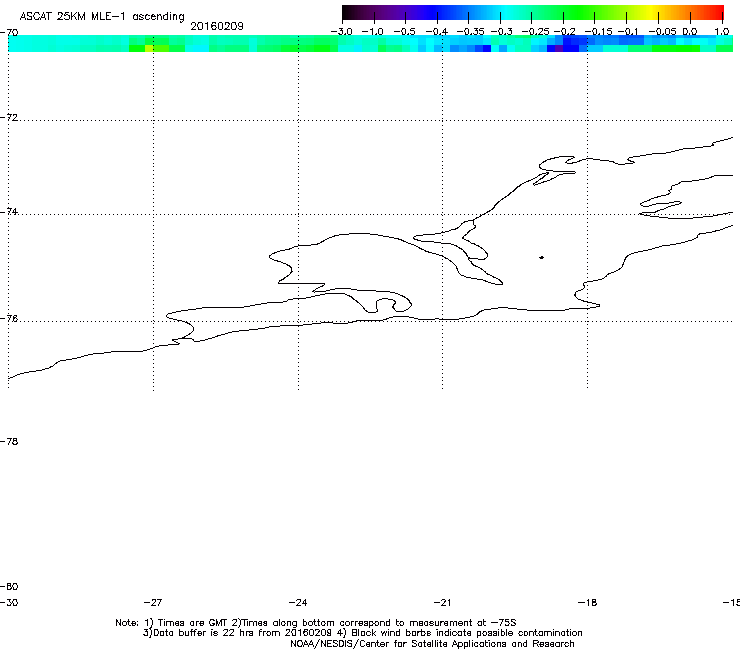The width and height of the screenshot is (740, 650).
Task: Select the '-0.4' color scale value
Action: [x=437, y=32]
